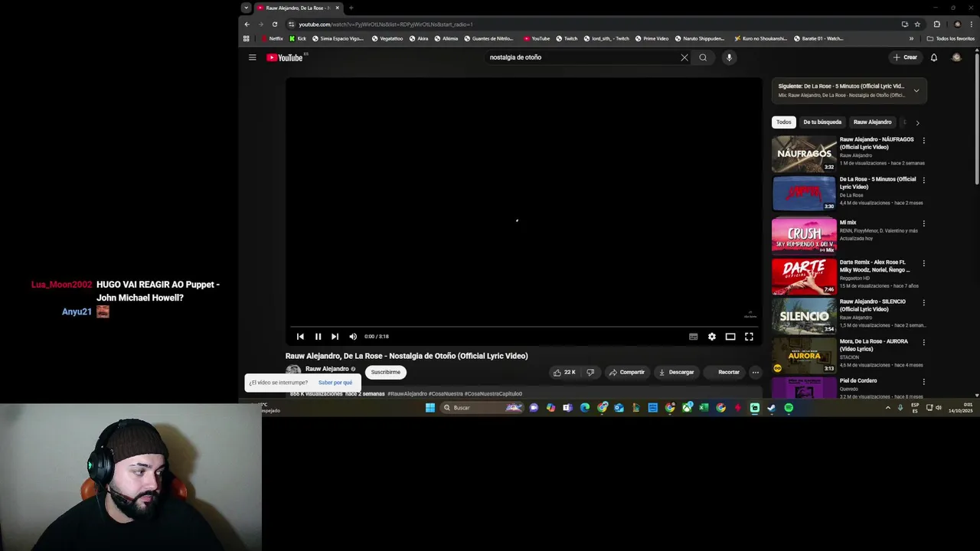Open YouTube notifications bell
This screenshot has width=980, height=551.
(x=933, y=57)
